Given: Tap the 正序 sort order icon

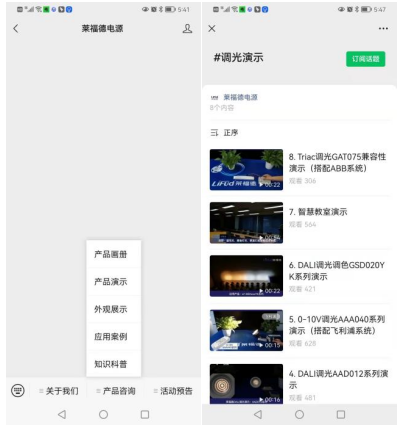Looking at the screenshot, I should [214, 133].
